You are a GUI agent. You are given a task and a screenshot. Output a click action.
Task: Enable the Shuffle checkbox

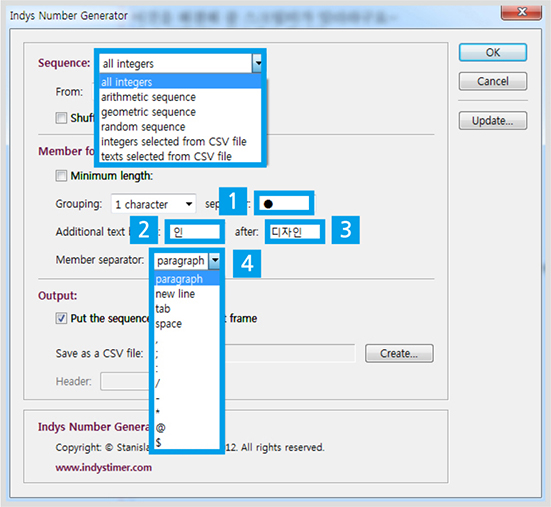point(61,118)
